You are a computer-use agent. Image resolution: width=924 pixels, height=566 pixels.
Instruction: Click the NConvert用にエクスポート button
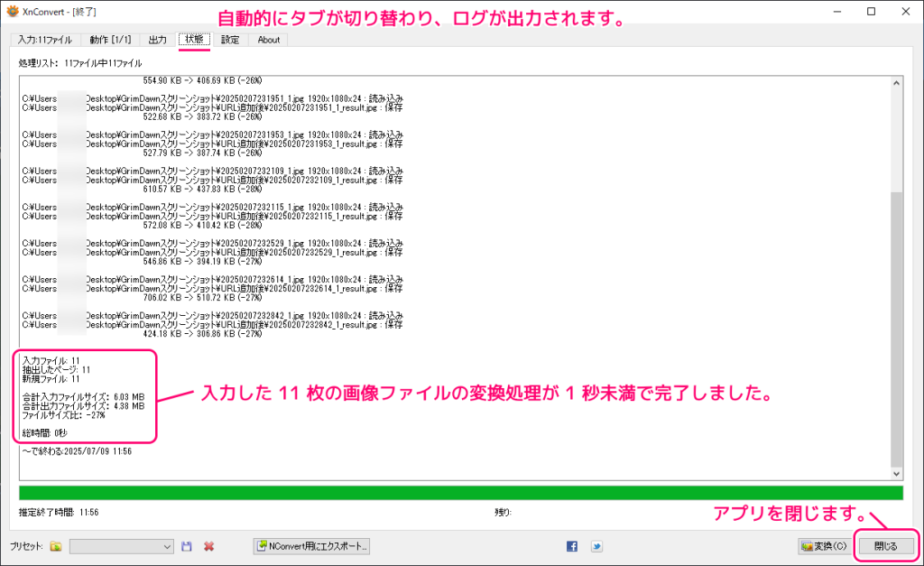312,546
